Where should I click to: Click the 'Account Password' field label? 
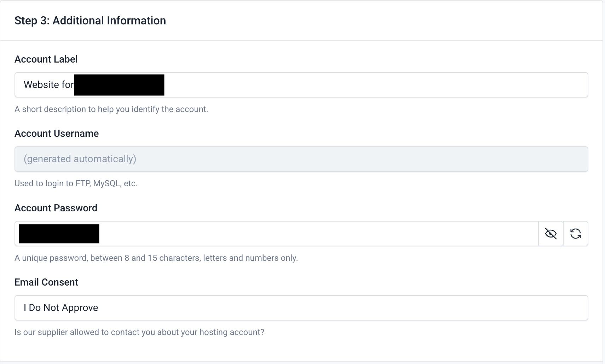pos(56,208)
